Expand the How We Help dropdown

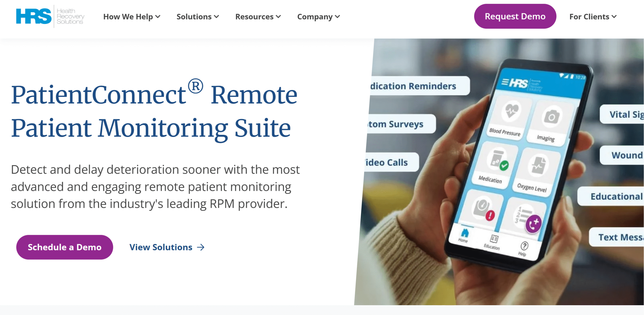click(132, 17)
